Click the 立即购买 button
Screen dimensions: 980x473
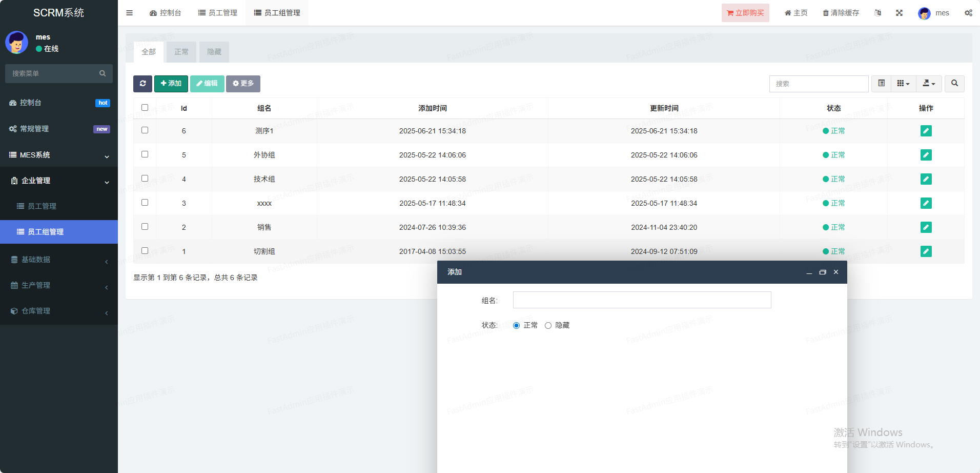(745, 13)
